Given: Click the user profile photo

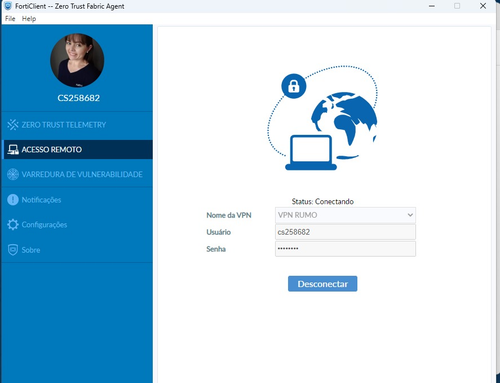Looking at the screenshot, I should 77,60.
